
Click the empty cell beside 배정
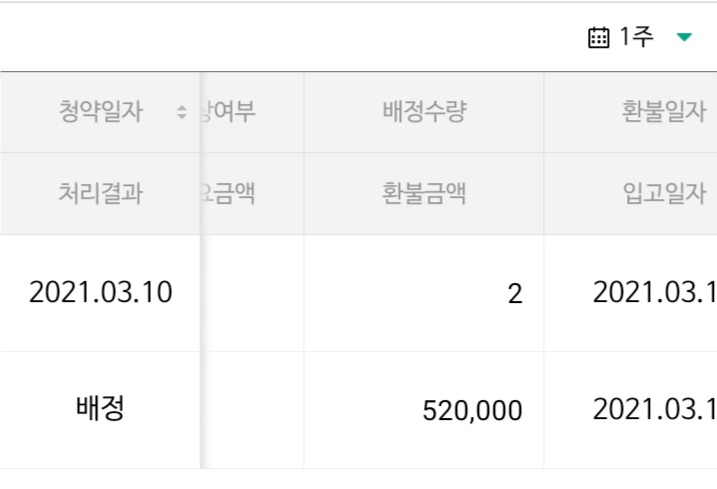254,409
